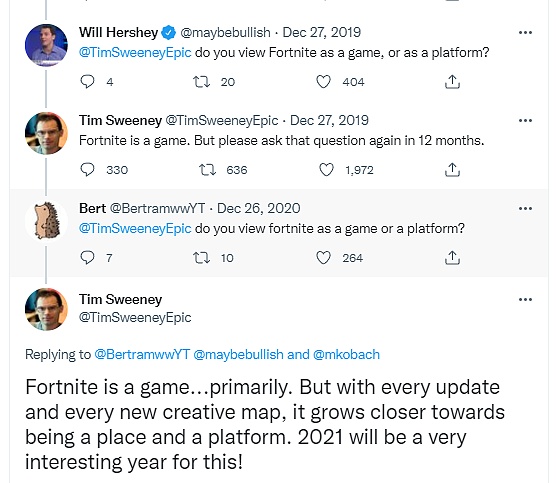Retweet Tim Sweeney's tweet with 636 retweets
This screenshot has height=483, width=558.
pyautogui.click(x=207, y=170)
